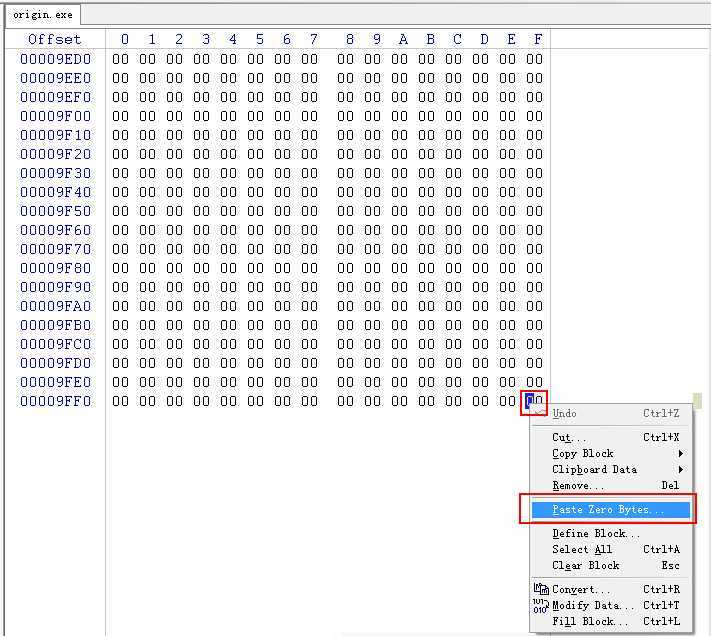Click highlighted last byte at 00009FFF
Viewport: 711px width, 636px height.
(x=534, y=401)
